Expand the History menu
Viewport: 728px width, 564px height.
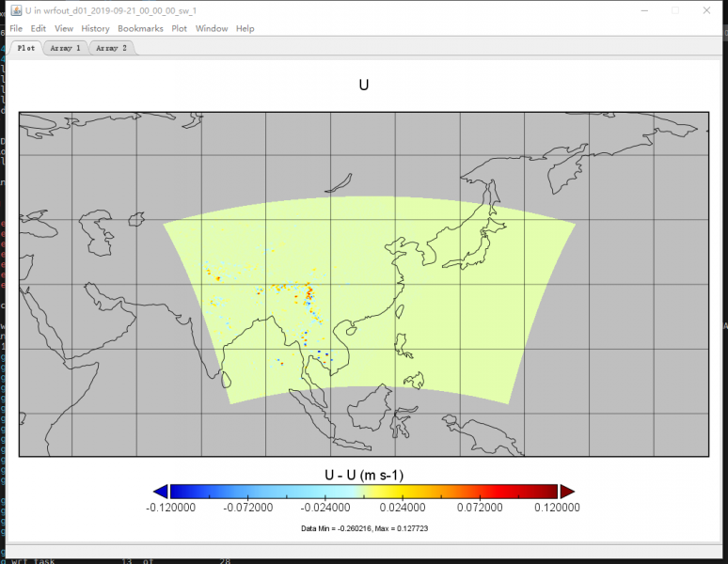[95, 28]
